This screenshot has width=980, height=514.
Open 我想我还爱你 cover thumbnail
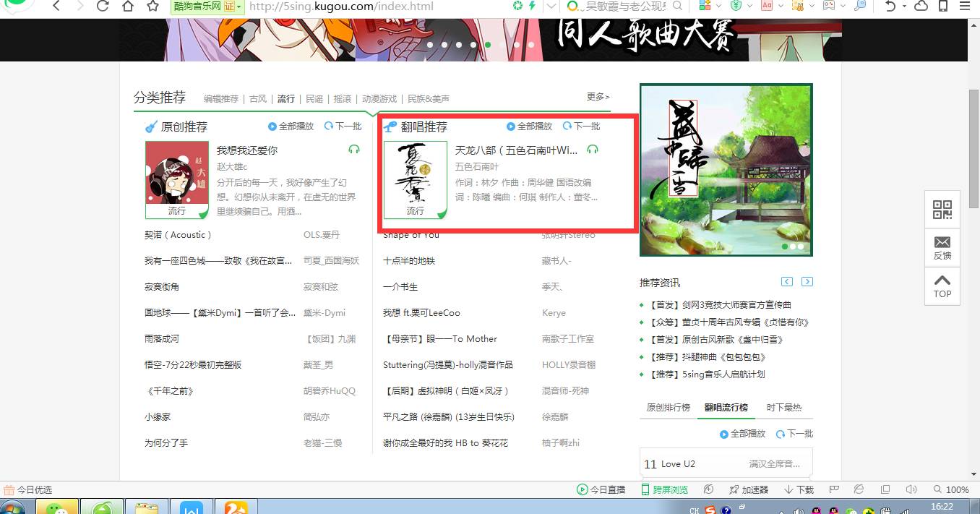177,179
